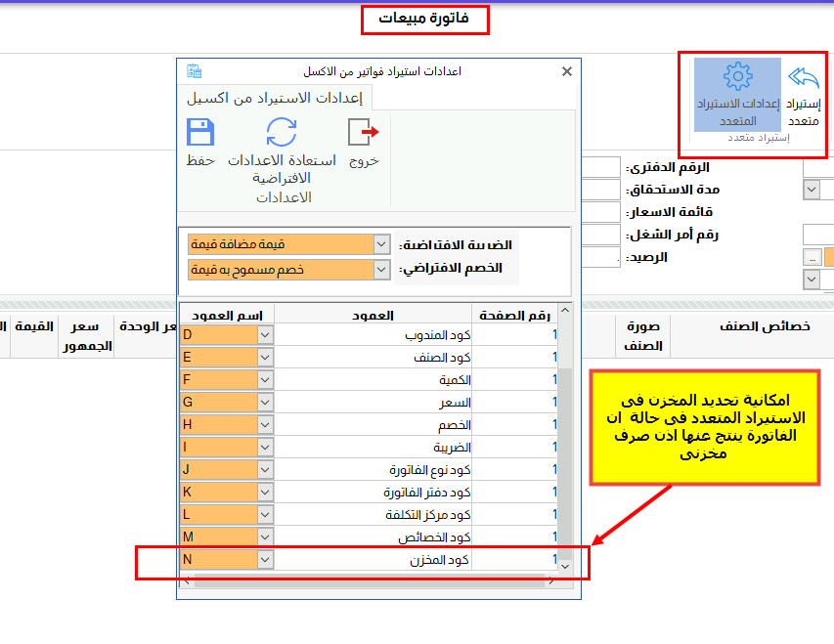Select كود المندوب cell
Viewport: 834px width, 644px height.
coord(373,335)
